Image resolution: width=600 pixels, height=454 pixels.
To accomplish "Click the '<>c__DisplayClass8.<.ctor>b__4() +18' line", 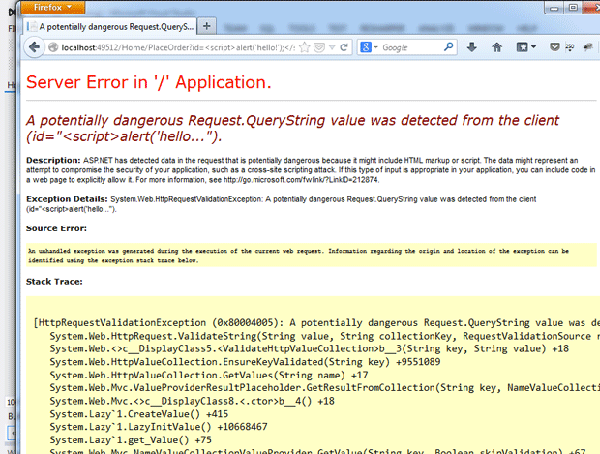I will pyautogui.click(x=192, y=401).
